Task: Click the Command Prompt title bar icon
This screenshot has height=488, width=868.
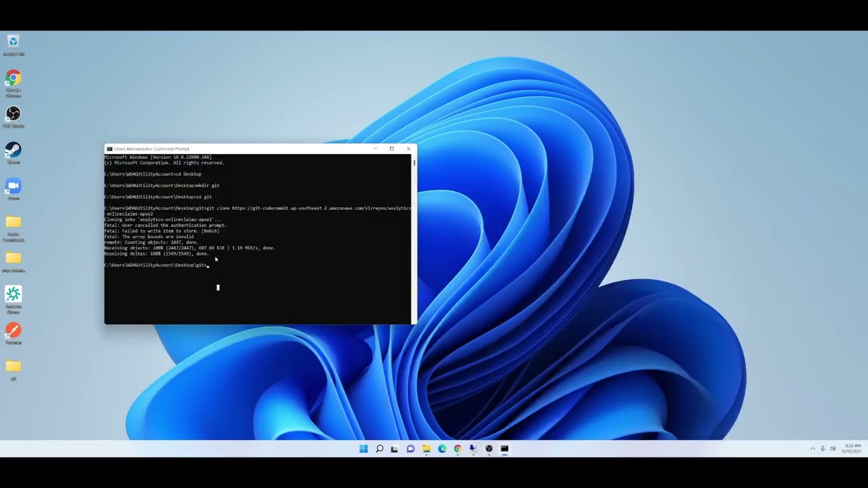Action: pos(109,148)
